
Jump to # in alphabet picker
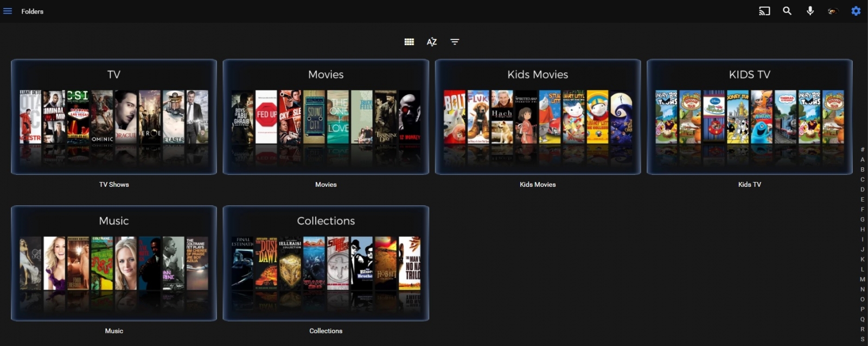[x=863, y=149]
